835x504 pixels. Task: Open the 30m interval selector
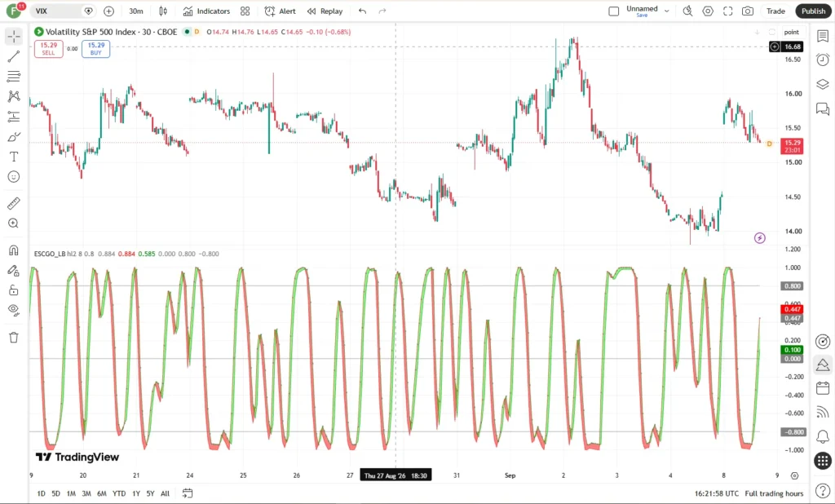136,11
